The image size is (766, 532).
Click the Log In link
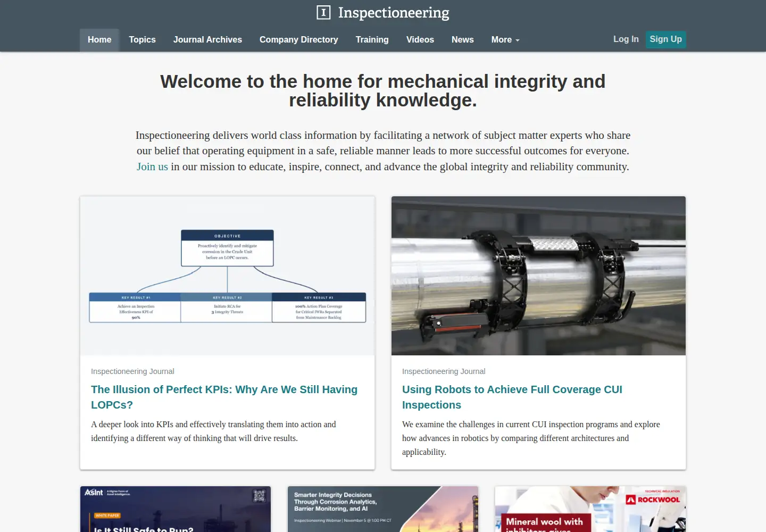click(626, 39)
